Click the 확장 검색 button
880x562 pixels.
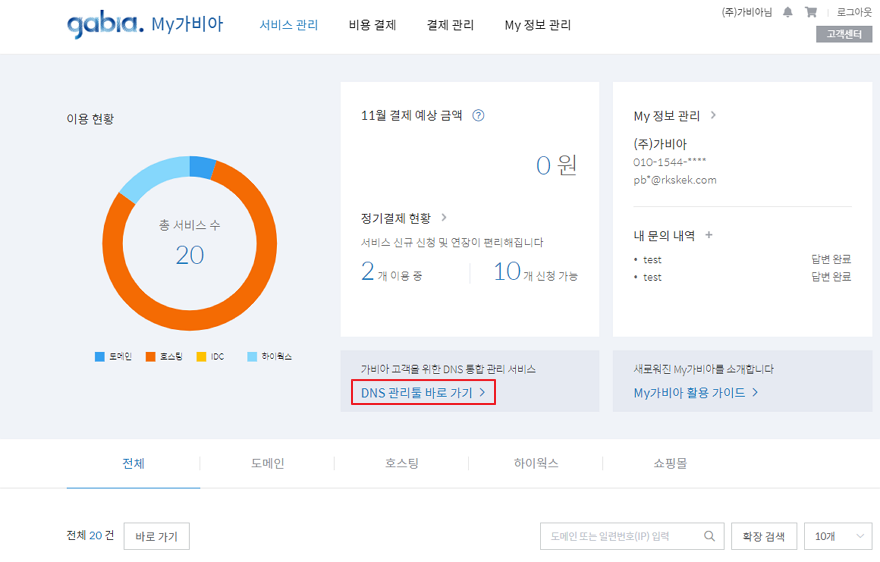(764, 536)
